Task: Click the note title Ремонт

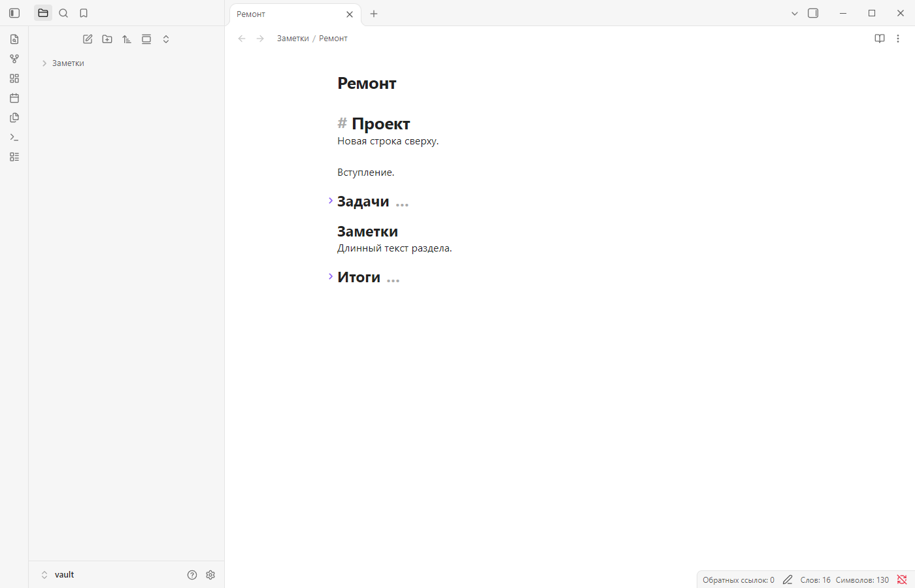Action: (367, 84)
